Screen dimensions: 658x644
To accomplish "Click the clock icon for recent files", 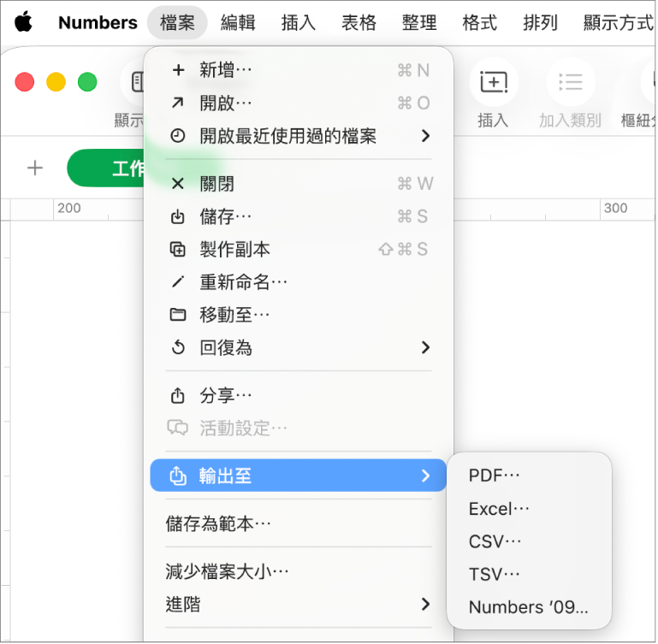I will click(x=178, y=135).
